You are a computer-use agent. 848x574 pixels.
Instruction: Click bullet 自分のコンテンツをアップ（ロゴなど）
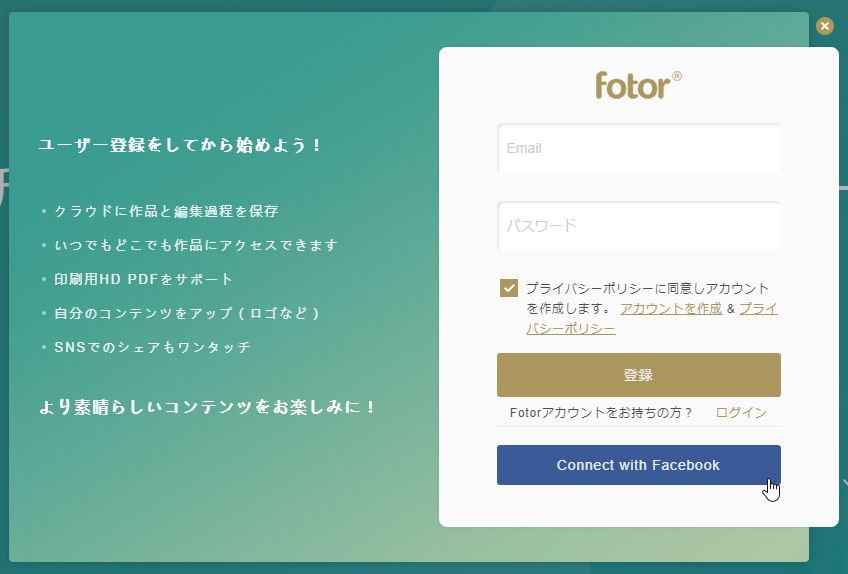187,313
